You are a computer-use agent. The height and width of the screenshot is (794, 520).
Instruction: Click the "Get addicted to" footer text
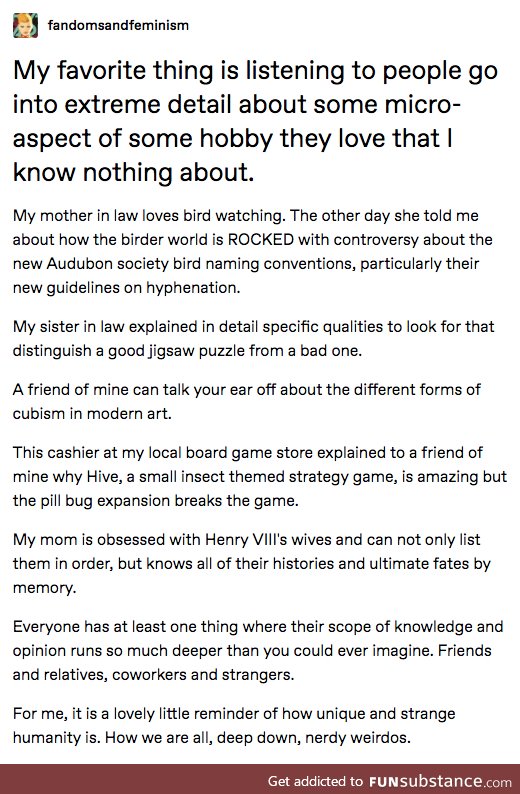[x=315, y=781]
